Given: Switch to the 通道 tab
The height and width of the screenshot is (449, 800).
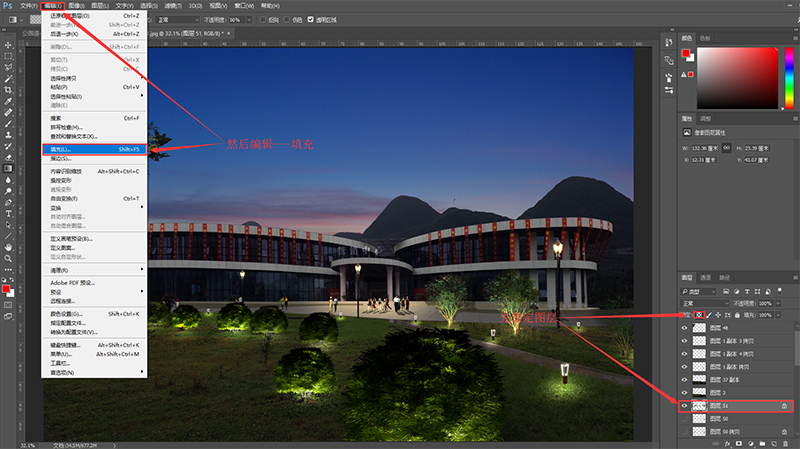Looking at the screenshot, I should 706,277.
